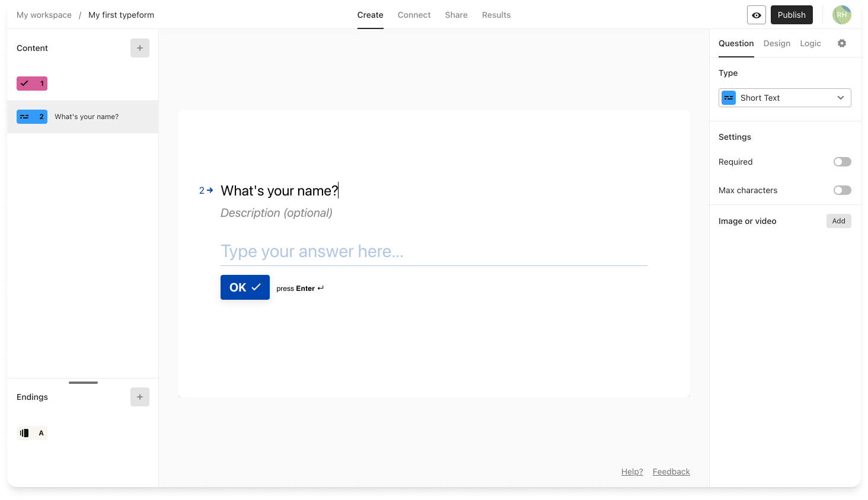Open the form preview eye icon
This screenshot has width=868, height=500.
point(756,15)
